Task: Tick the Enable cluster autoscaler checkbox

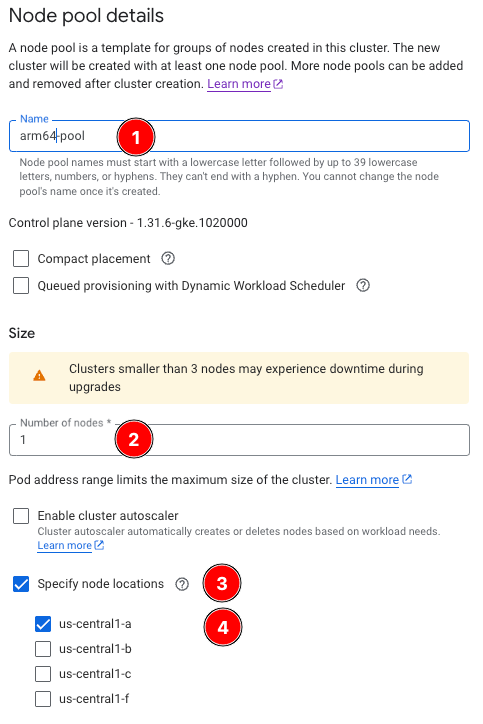Action: [21, 516]
